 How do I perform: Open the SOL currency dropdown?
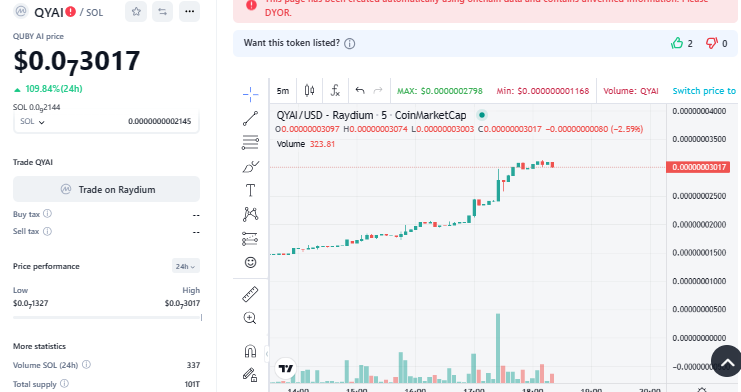pos(33,122)
